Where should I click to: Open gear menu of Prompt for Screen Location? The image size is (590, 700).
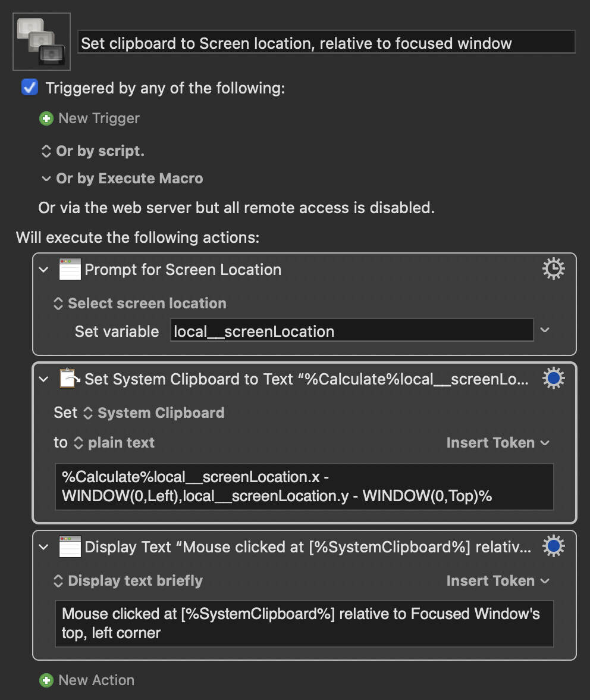pos(554,269)
